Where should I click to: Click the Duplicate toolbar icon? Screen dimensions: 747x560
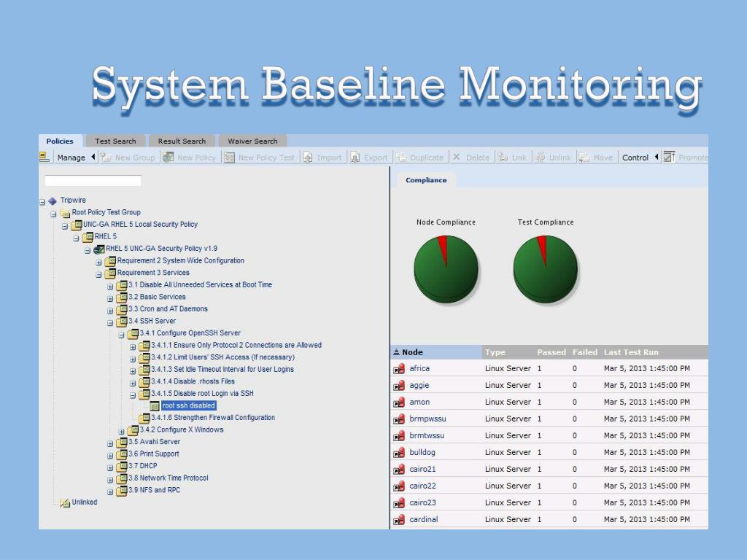(400, 157)
